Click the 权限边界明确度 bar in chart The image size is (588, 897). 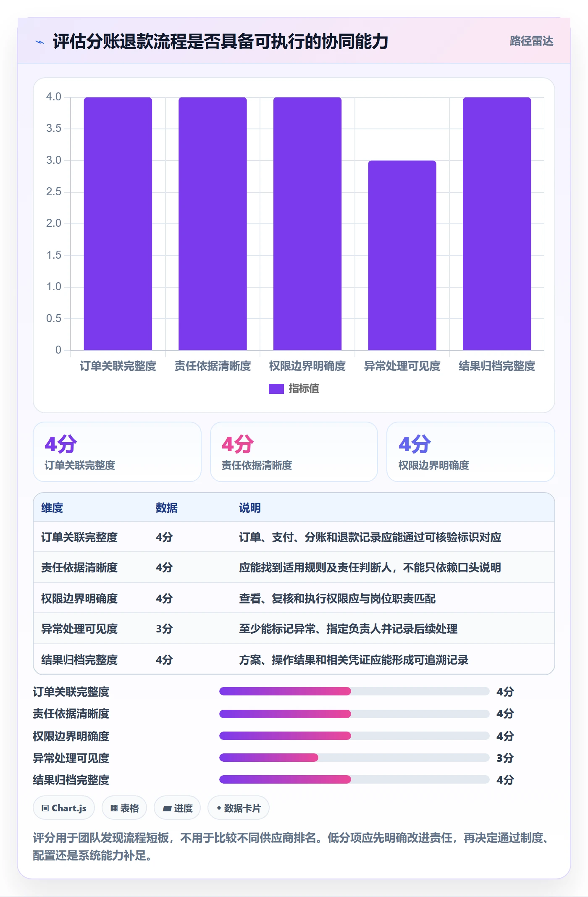(x=307, y=224)
